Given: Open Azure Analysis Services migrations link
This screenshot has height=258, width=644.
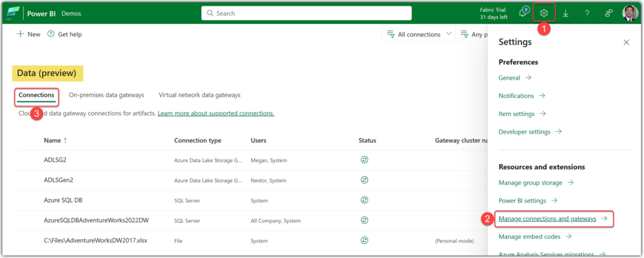Looking at the screenshot, I should (552, 254).
